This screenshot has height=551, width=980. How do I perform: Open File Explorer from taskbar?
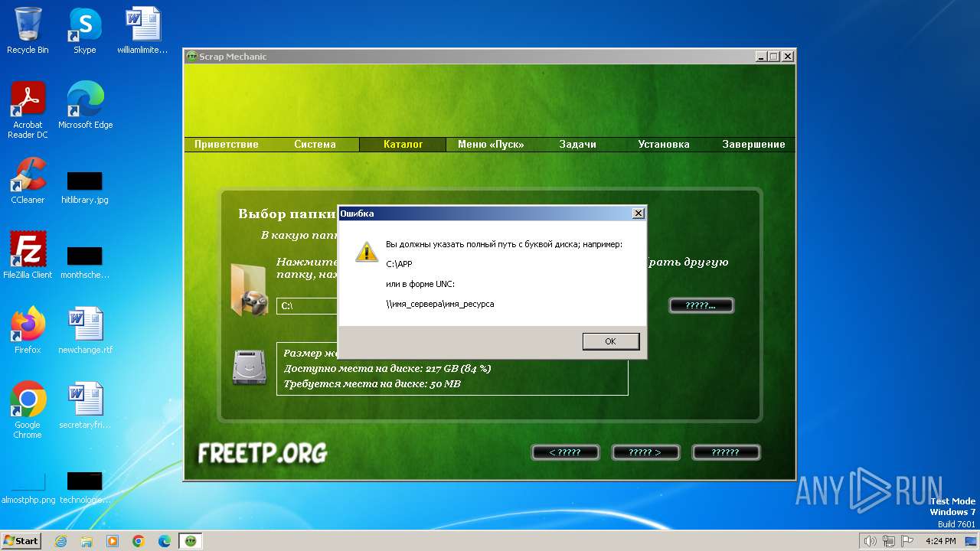87,540
